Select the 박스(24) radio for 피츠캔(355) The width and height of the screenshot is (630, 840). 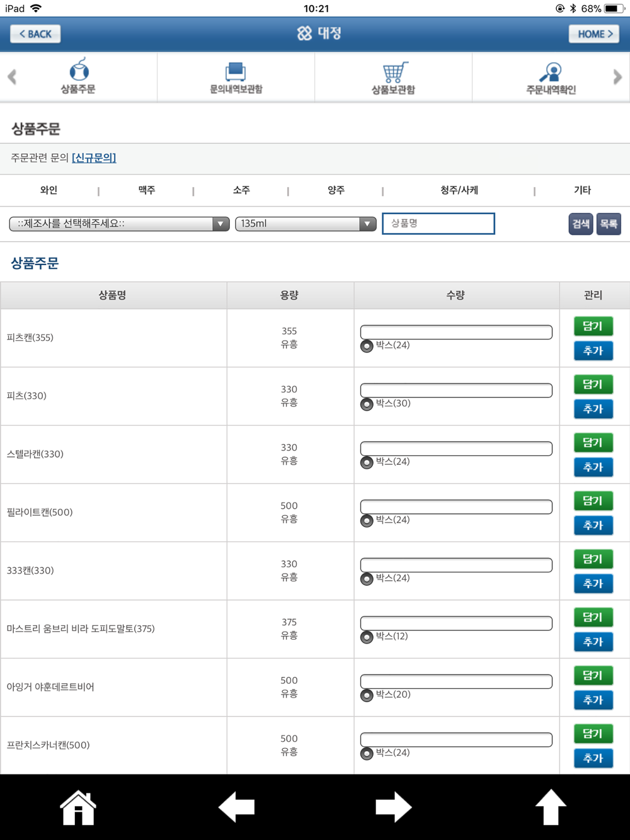pyautogui.click(x=367, y=346)
